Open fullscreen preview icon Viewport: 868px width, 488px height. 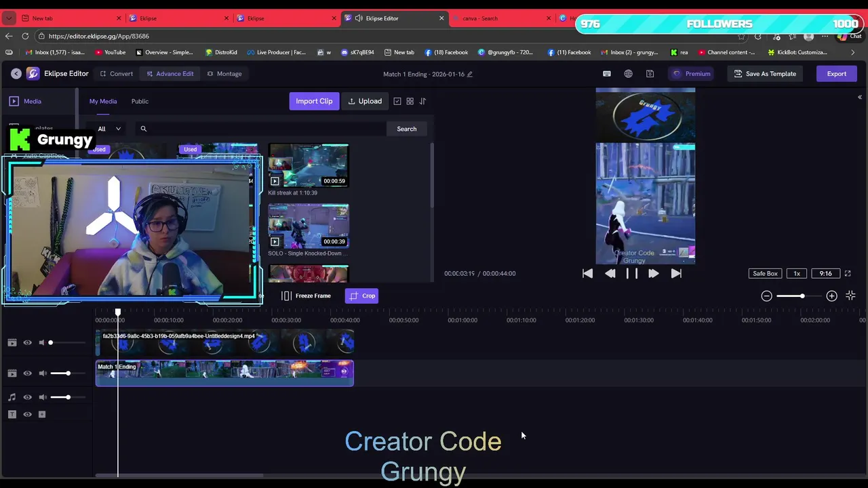[x=847, y=273]
